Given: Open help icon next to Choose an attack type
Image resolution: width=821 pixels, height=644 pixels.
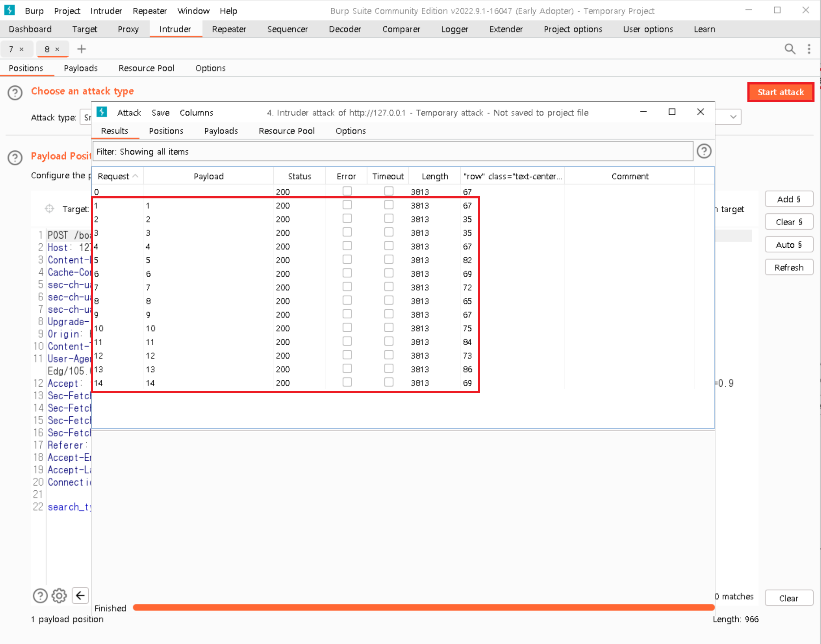Looking at the screenshot, I should tap(15, 93).
